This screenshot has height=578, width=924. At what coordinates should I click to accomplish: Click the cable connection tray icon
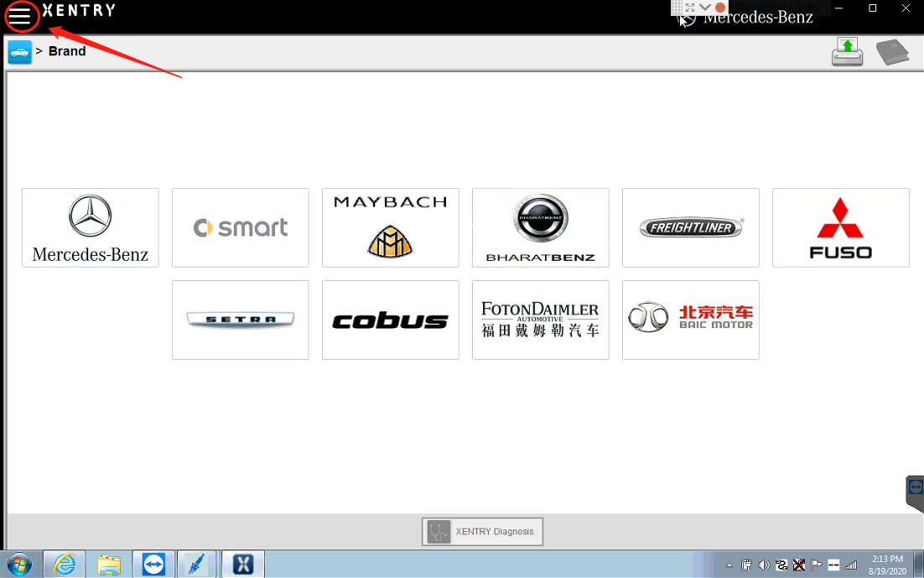pyautogui.click(x=781, y=565)
